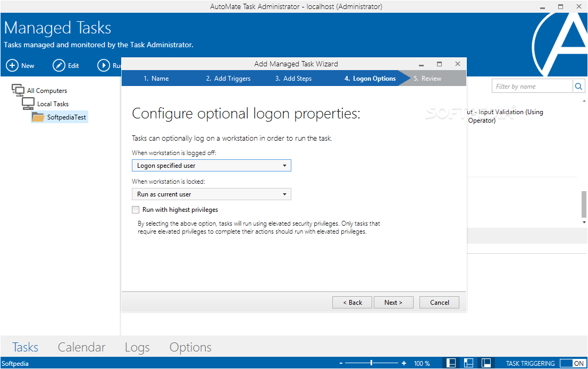This screenshot has height=369, width=588.
Task: Go to wizard step 1. Name
Action: point(156,78)
